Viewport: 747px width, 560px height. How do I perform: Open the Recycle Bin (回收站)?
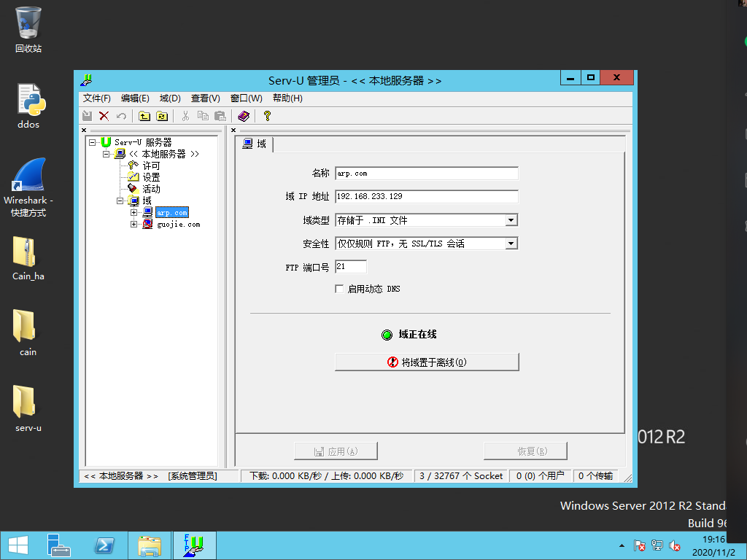[28, 30]
